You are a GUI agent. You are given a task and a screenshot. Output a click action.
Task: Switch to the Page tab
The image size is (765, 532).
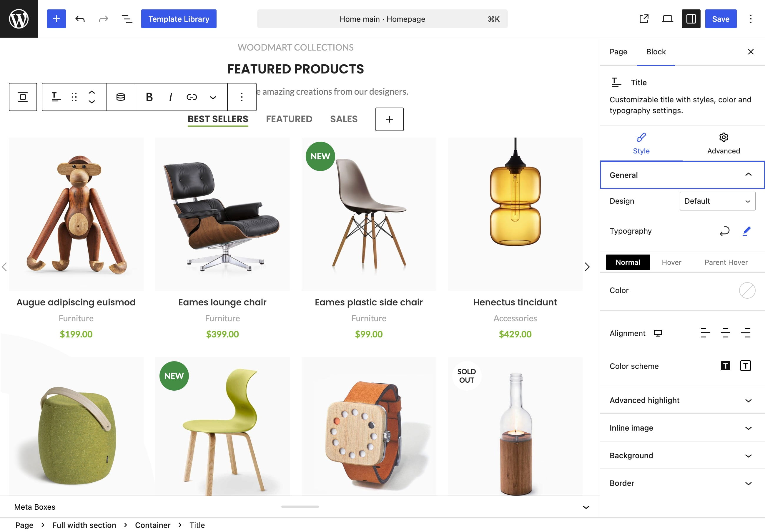pyautogui.click(x=618, y=52)
